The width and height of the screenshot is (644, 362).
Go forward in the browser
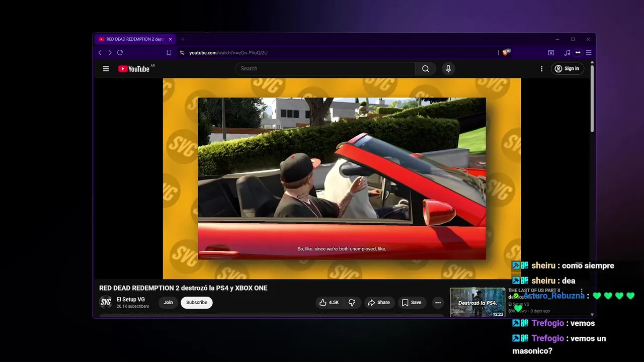(x=110, y=53)
